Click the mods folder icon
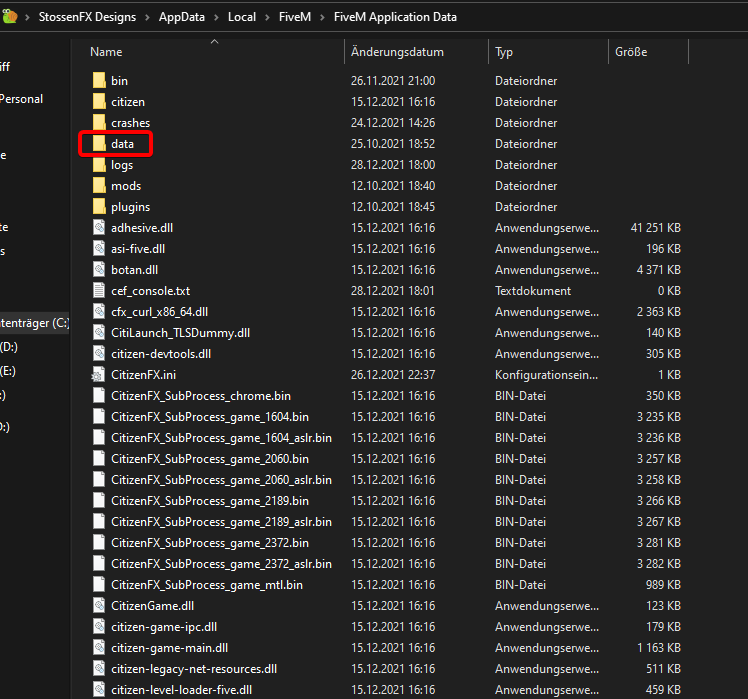 pos(98,186)
